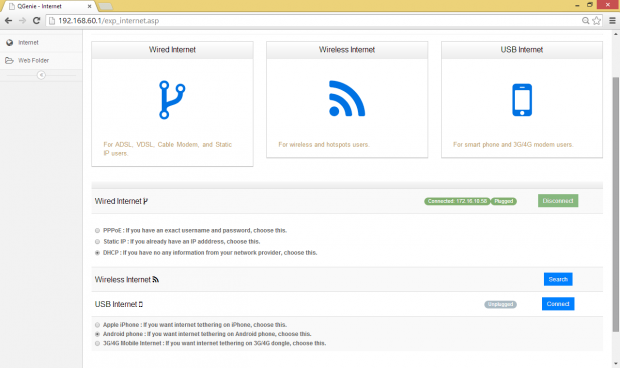The width and height of the screenshot is (620, 368).
Task: Click the scrollbar up arrow
Action: pyautogui.click(x=616, y=34)
